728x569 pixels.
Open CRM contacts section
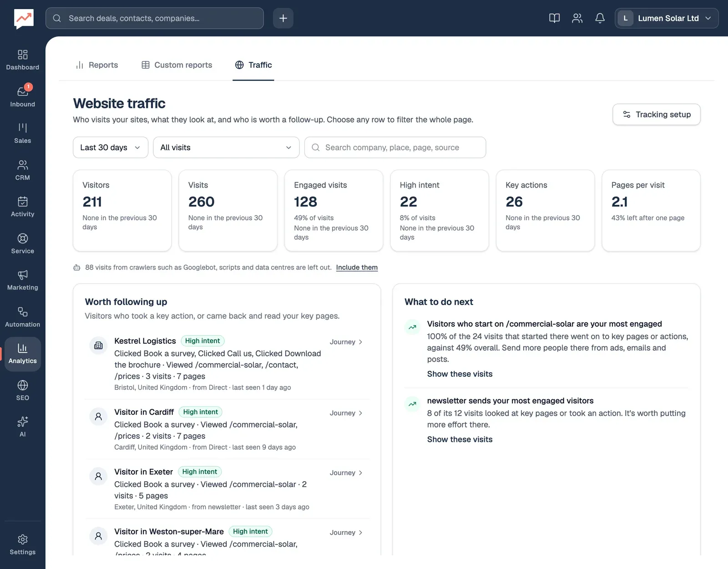[x=22, y=171]
